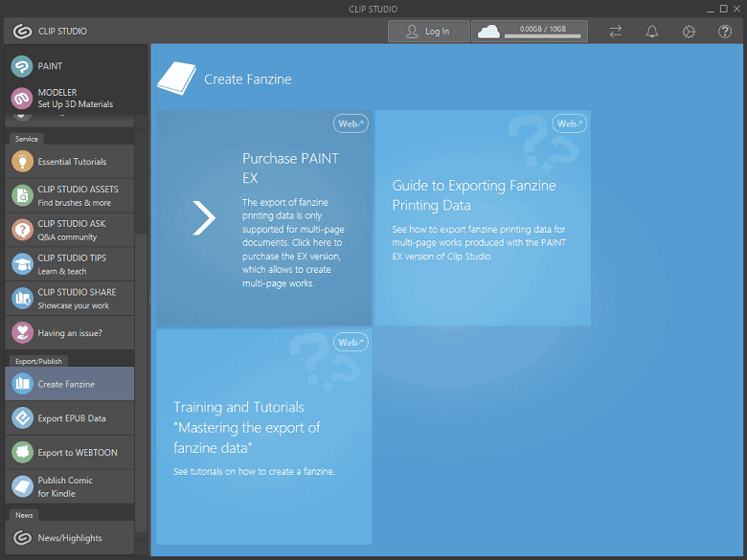Open Guide to Exporting Fanzine Printing Data
This screenshot has height=560, width=747.
[x=483, y=218]
